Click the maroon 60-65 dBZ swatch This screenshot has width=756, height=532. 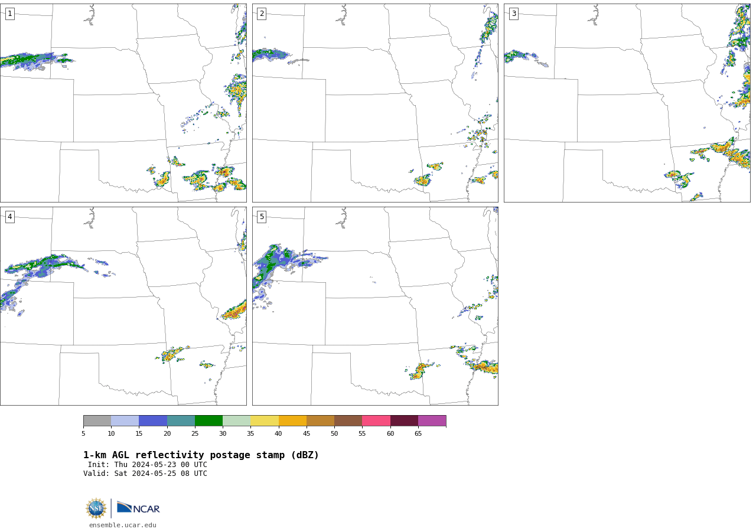pyautogui.click(x=404, y=421)
